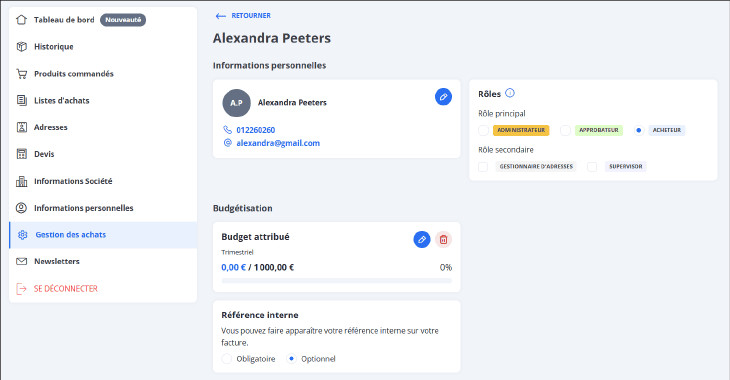Click the Gestion des achats gear icon
Image resolution: width=730 pixels, height=380 pixels.
(22, 235)
